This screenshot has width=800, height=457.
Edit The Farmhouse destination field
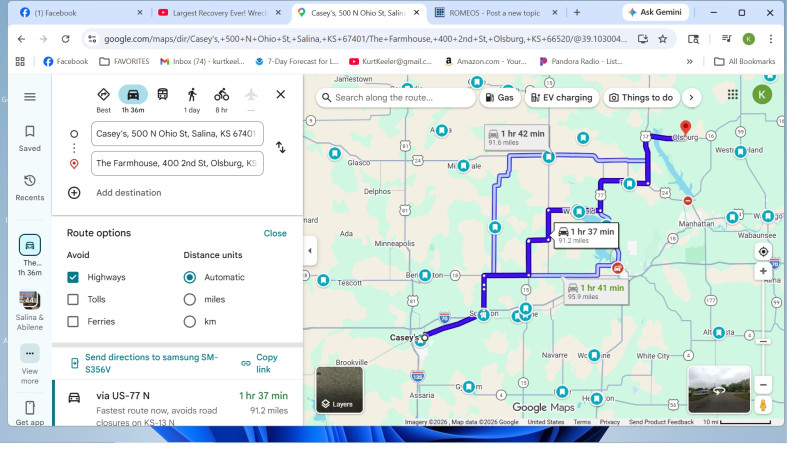coord(177,164)
